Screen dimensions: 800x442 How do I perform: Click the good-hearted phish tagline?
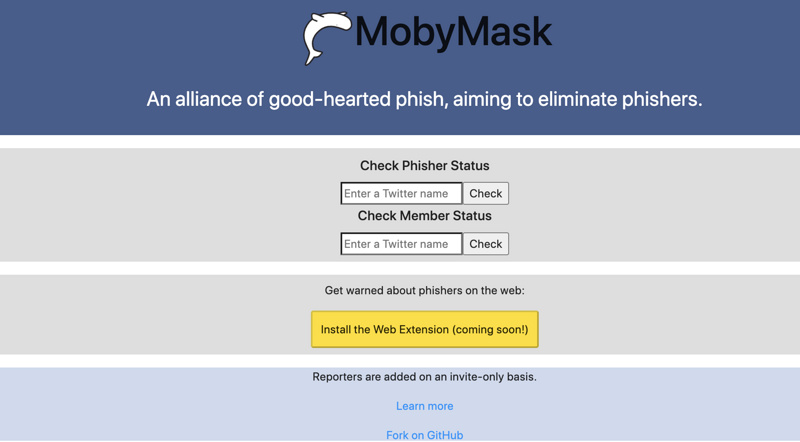pyautogui.click(x=424, y=99)
